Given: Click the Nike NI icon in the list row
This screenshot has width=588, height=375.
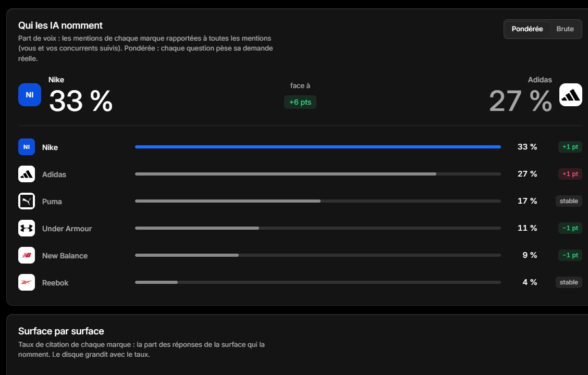Looking at the screenshot, I should 27,147.
